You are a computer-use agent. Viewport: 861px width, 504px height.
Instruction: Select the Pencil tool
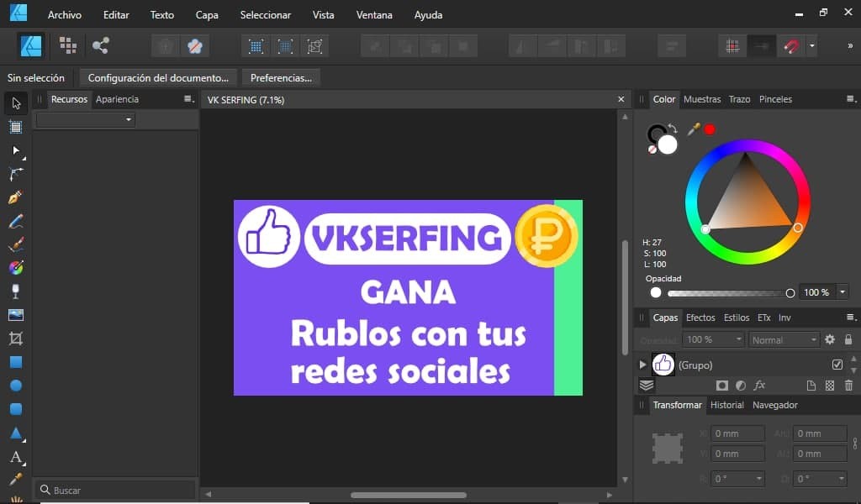[x=16, y=221]
